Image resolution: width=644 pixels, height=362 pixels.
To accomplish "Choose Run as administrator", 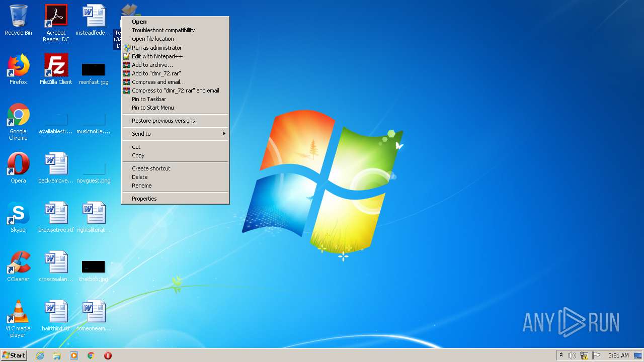I will pyautogui.click(x=176, y=48).
